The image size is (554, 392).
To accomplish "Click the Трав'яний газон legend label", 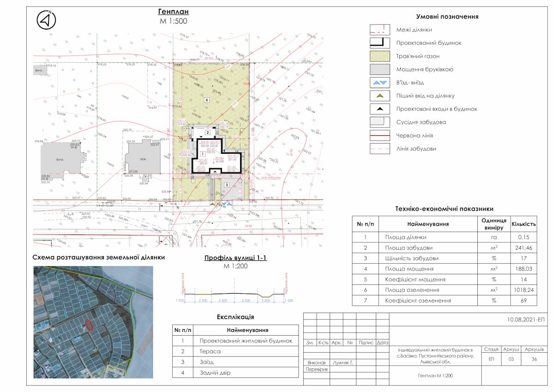I will 418,56.
